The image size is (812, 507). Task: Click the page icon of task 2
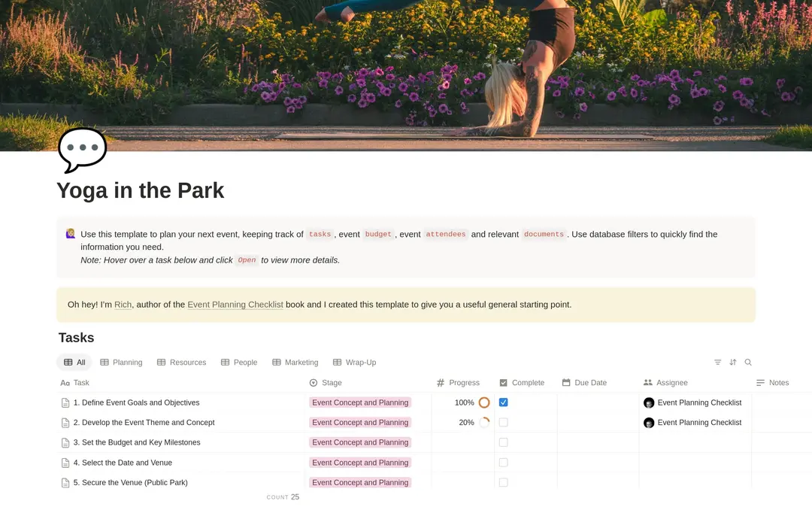(x=65, y=423)
